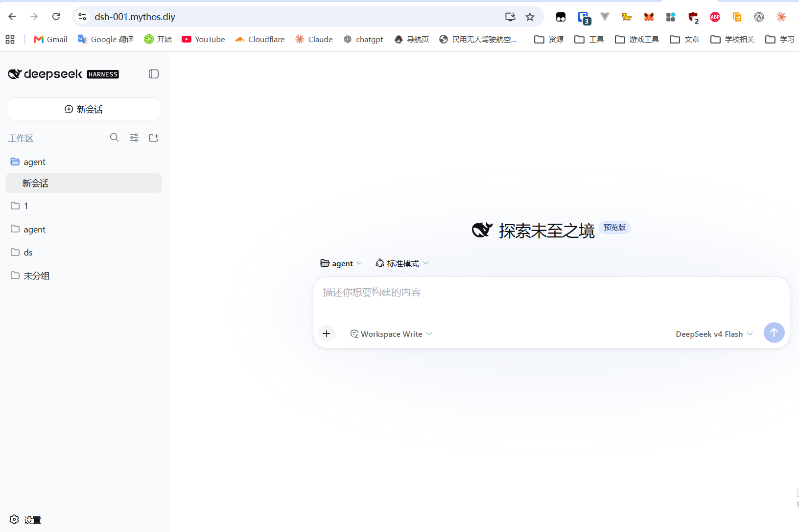Install app icon in address bar
The width and height of the screenshot is (799, 532).
tap(510, 17)
